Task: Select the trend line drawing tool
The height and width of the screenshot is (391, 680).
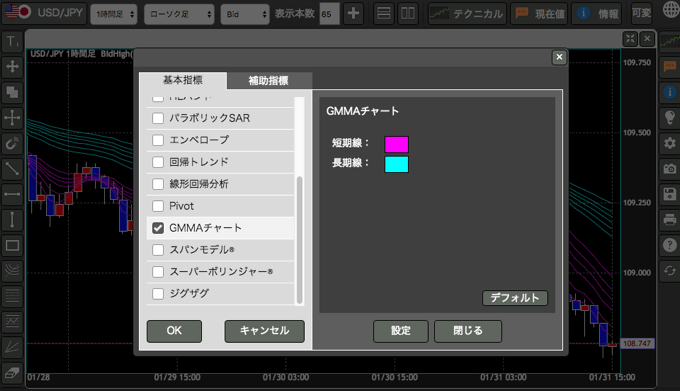Action: [x=12, y=169]
